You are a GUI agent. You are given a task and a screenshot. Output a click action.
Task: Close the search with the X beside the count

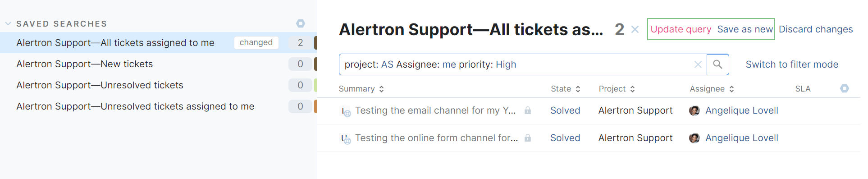(x=635, y=30)
